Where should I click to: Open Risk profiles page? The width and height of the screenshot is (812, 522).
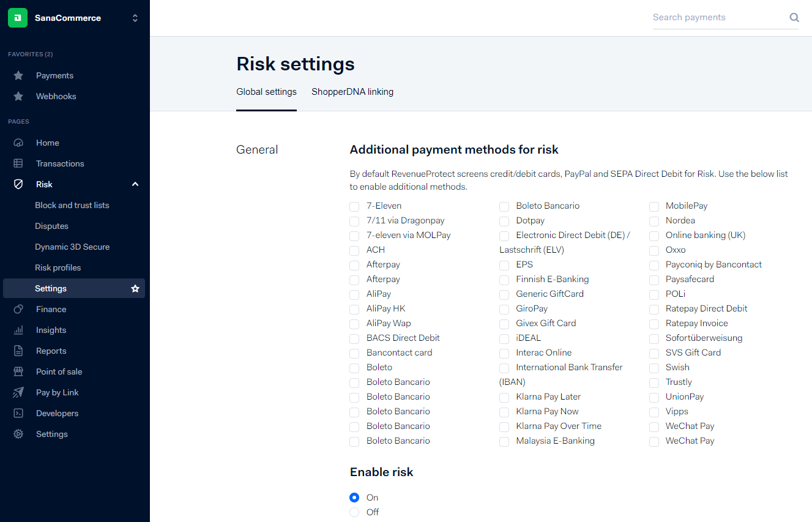pos(58,267)
